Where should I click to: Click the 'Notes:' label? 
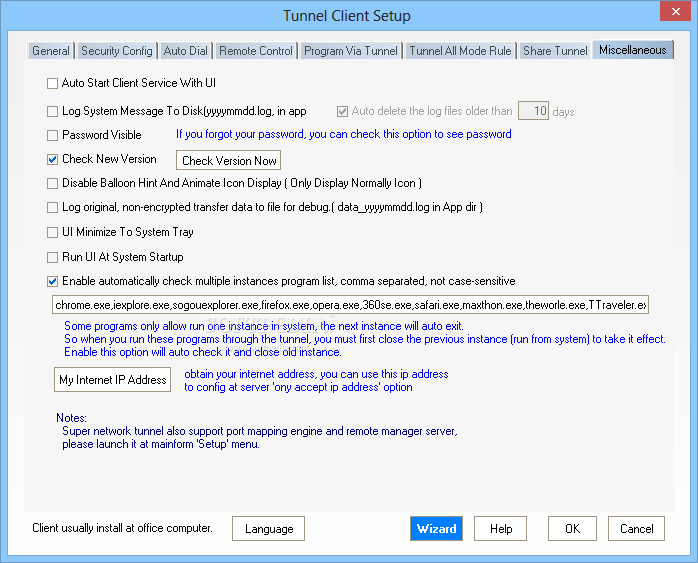coord(71,418)
